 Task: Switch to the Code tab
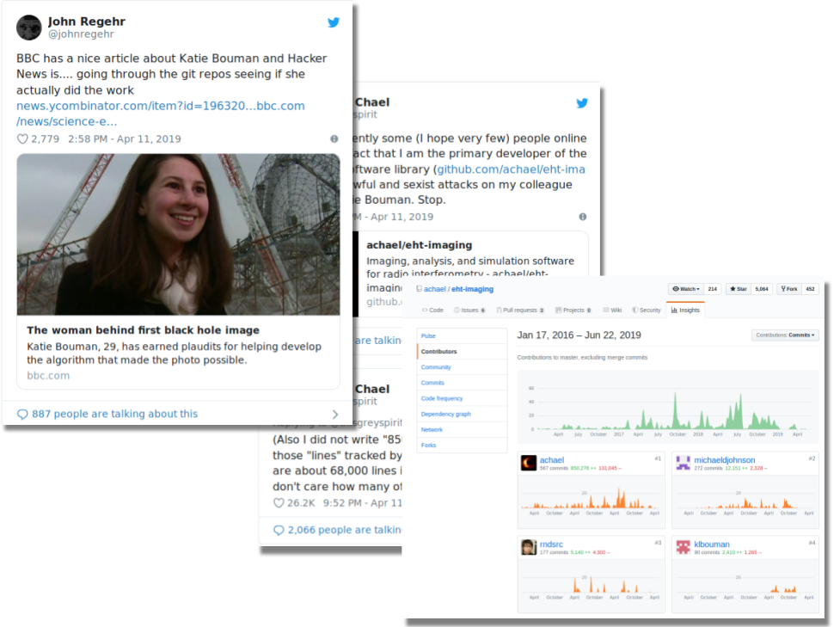432,310
